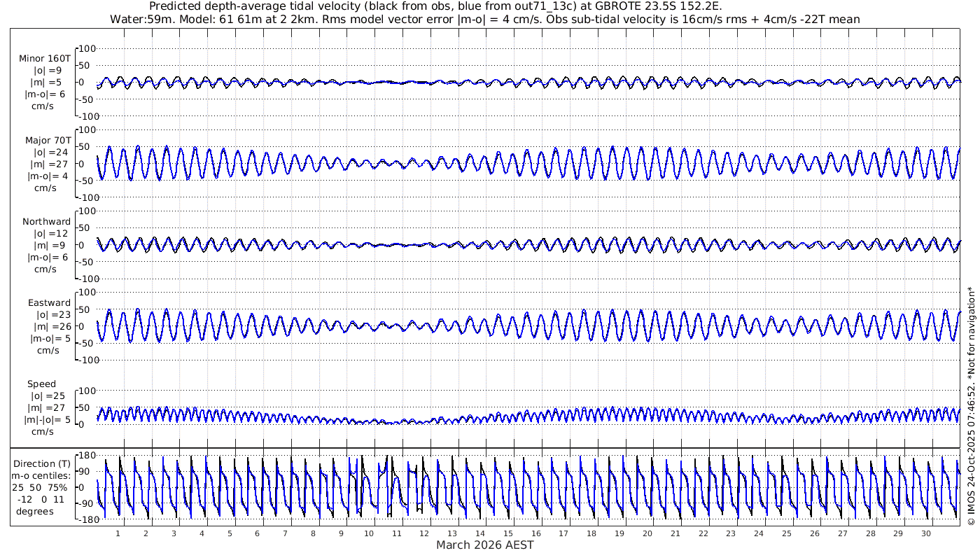Screen dimensions: 980x560
Task: Click day 25 on the date axis
Action: (787, 533)
